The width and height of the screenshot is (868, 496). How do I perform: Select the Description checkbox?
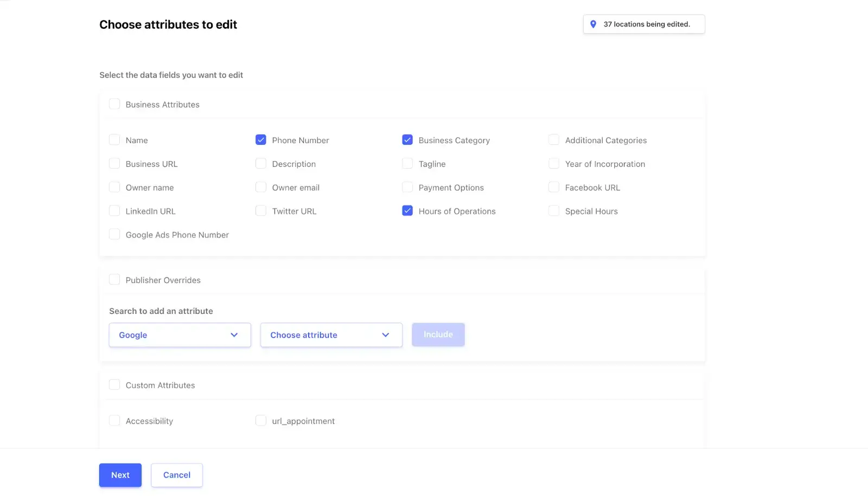[261, 164]
